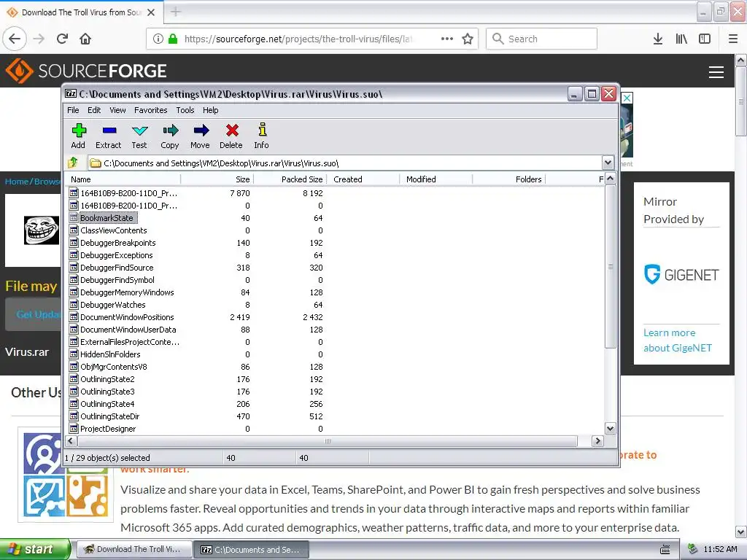Show site information for sourceforge.net
Screen dimensions: 747x560
click(158, 39)
